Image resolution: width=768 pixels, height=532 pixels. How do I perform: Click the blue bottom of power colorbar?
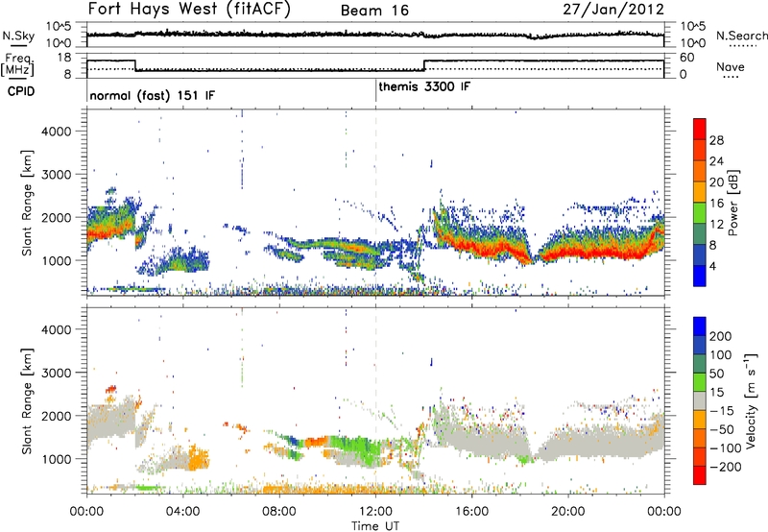(x=700, y=276)
